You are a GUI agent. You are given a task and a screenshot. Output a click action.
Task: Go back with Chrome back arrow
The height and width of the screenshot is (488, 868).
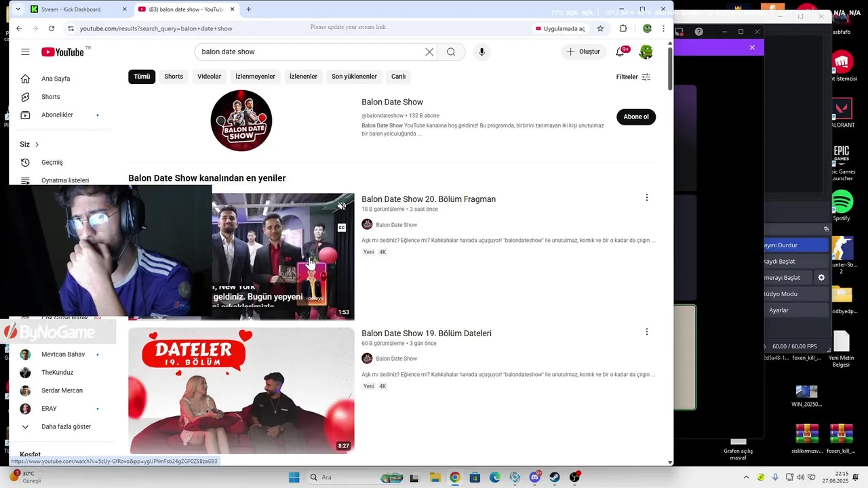19,28
